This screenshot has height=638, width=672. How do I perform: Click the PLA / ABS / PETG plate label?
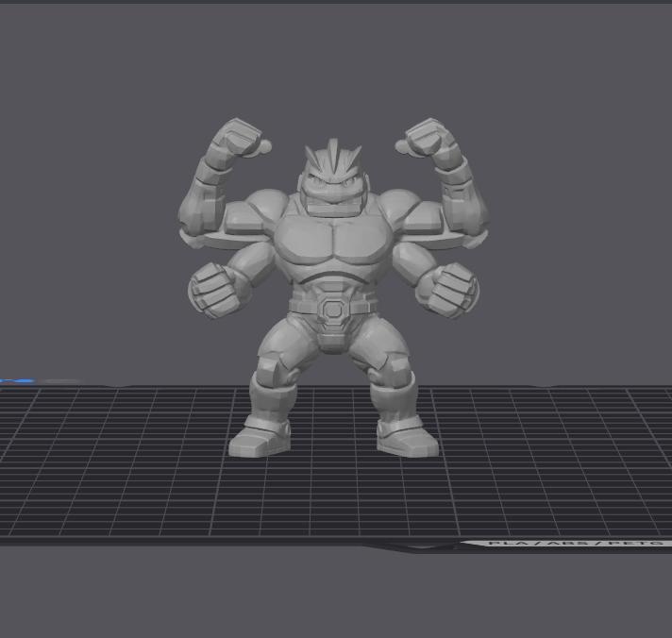coord(576,544)
